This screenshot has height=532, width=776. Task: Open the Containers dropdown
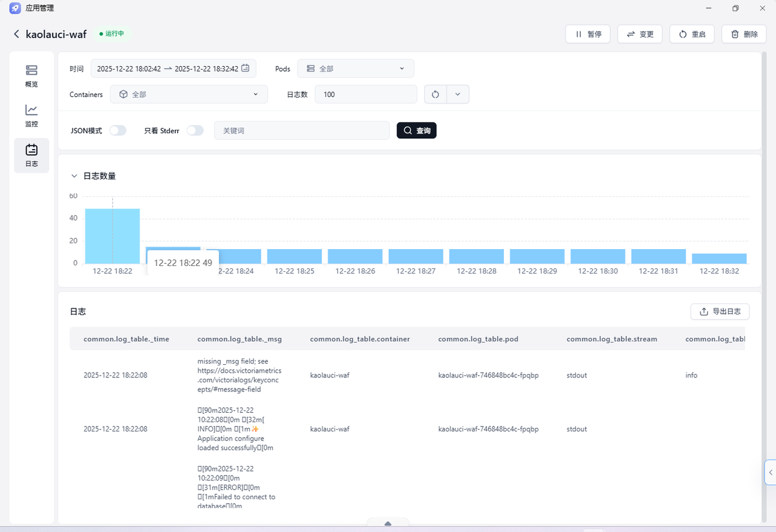[189, 95]
